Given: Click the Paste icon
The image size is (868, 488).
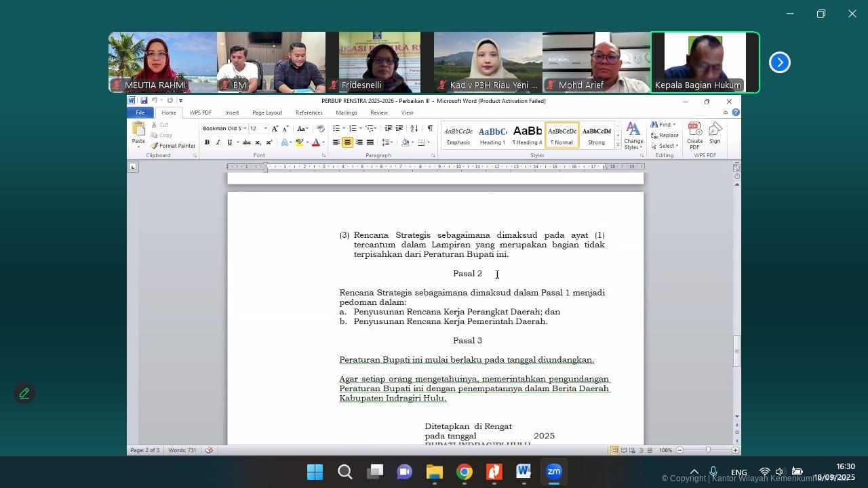Looking at the screenshot, I should [x=138, y=134].
